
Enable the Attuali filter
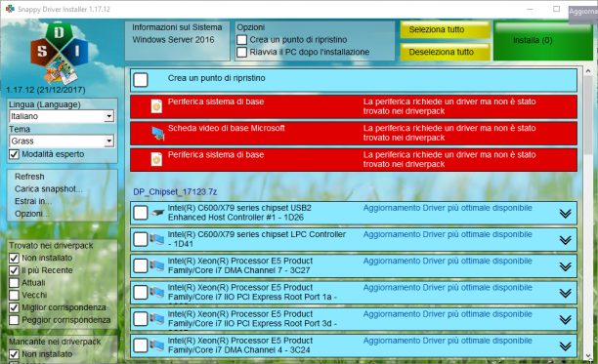(14, 283)
